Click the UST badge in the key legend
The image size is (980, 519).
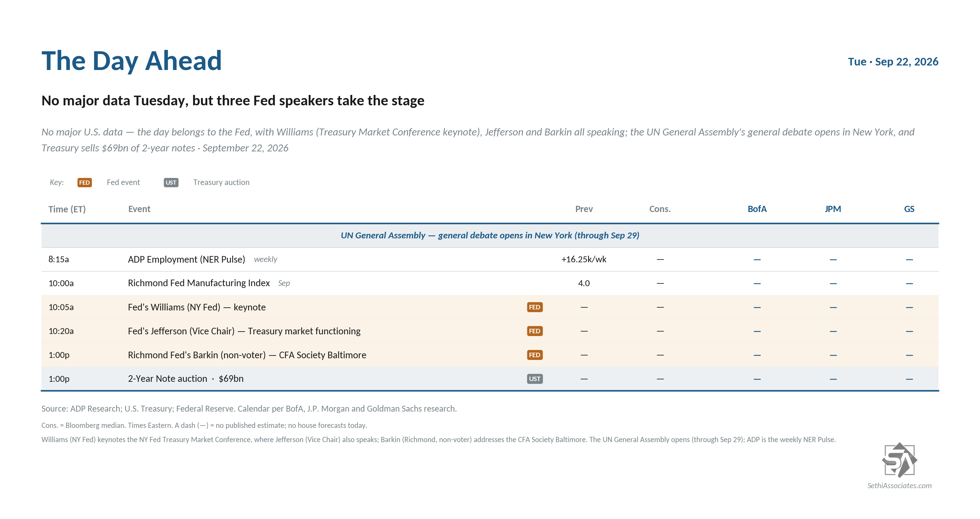point(171,182)
